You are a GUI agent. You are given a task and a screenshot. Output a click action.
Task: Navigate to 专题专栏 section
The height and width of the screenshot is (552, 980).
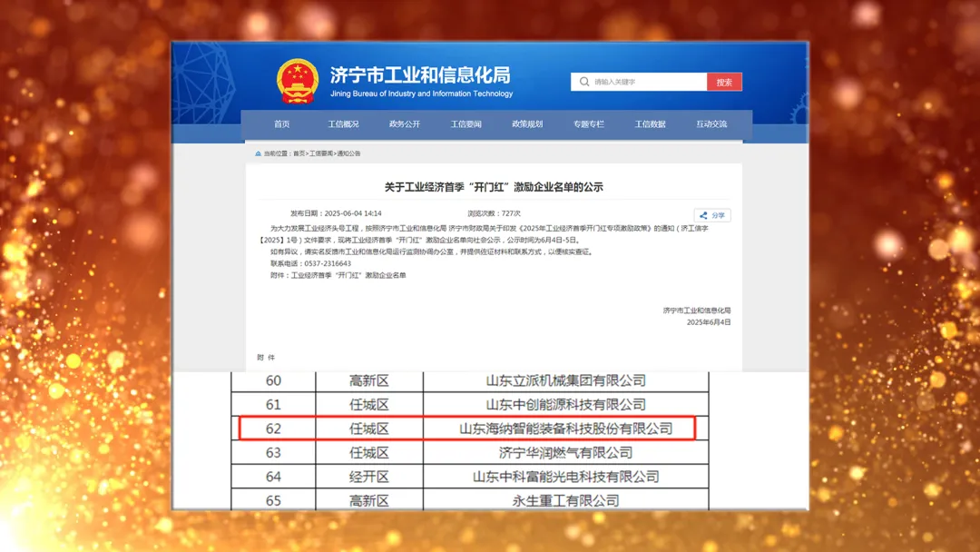[x=589, y=124]
